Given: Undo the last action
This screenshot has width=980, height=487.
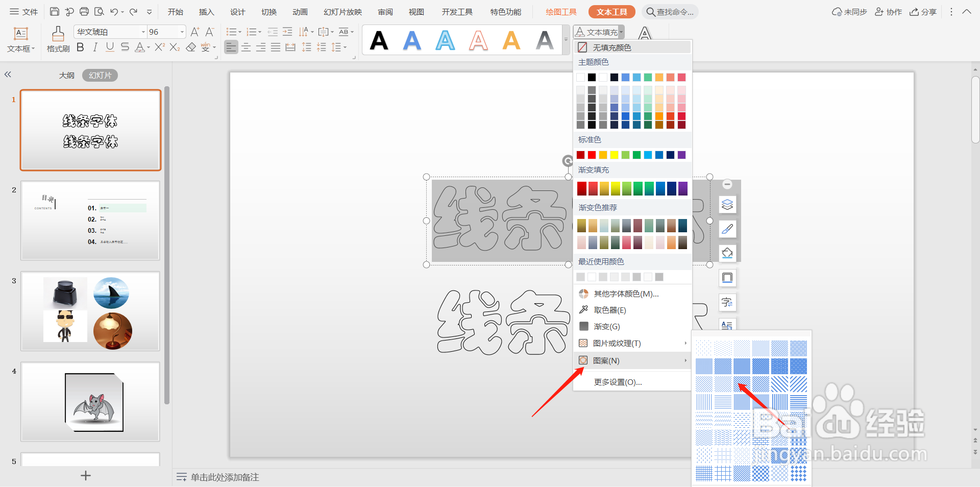Looking at the screenshot, I should pos(114,12).
